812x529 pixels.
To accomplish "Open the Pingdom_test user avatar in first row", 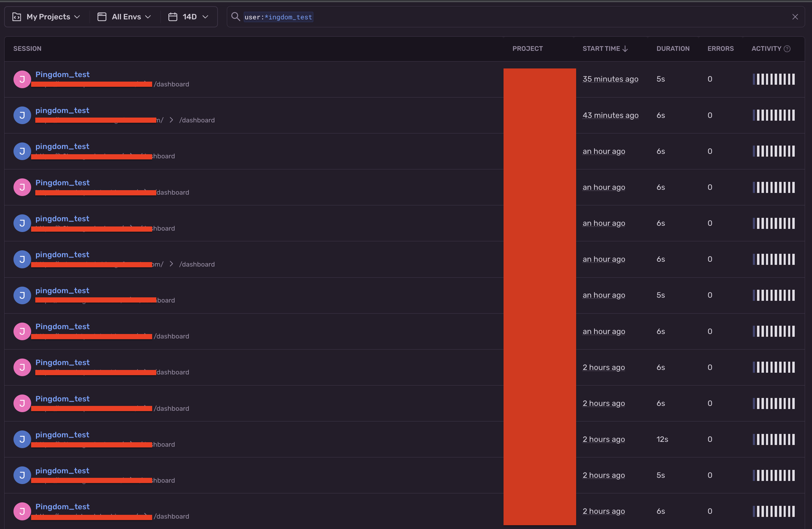I will (x=22, y=79).
